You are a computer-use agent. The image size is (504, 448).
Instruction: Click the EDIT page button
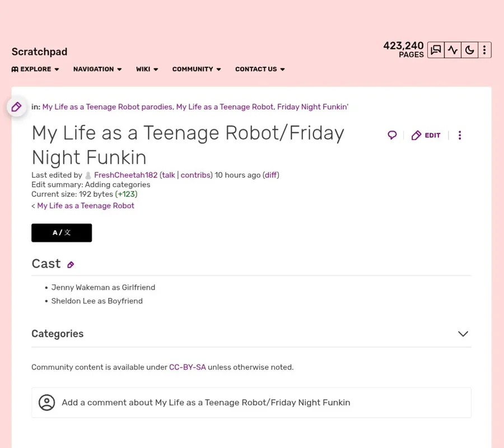pos(426,135)
